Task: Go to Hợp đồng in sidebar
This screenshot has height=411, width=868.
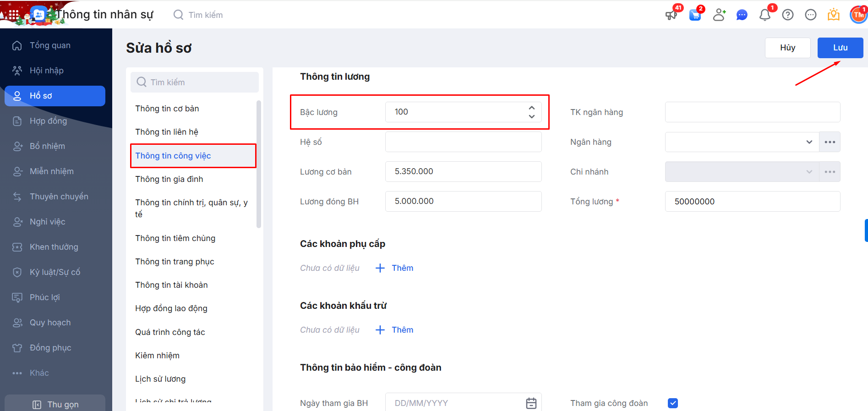Action: click(48, 121)
